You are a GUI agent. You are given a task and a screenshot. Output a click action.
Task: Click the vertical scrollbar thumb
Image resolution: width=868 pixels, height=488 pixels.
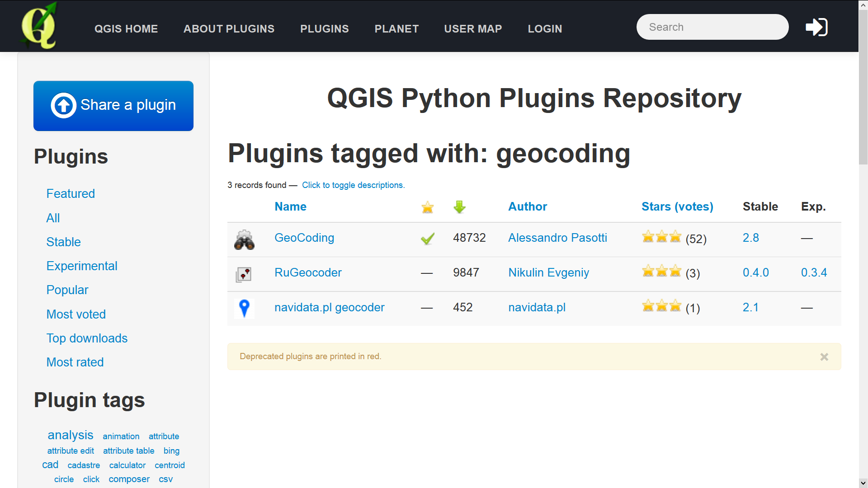click(863, 87)
